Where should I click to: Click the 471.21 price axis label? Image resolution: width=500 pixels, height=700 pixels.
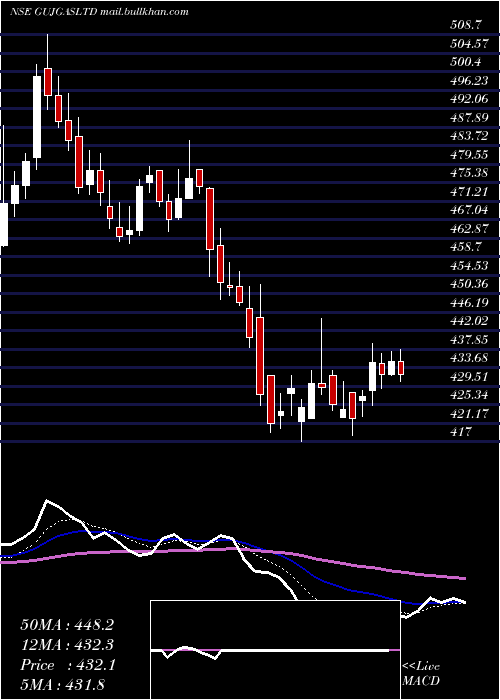pos(469,192)
